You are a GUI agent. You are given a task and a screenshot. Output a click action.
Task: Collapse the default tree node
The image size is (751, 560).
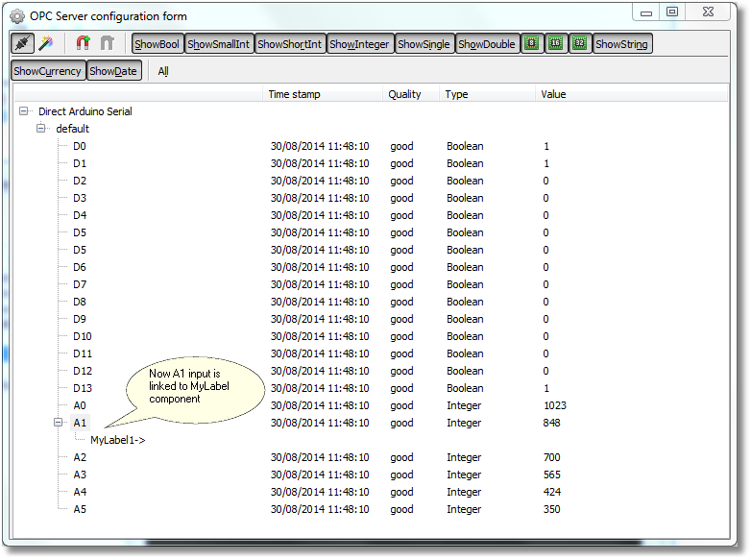coord(41,129)
